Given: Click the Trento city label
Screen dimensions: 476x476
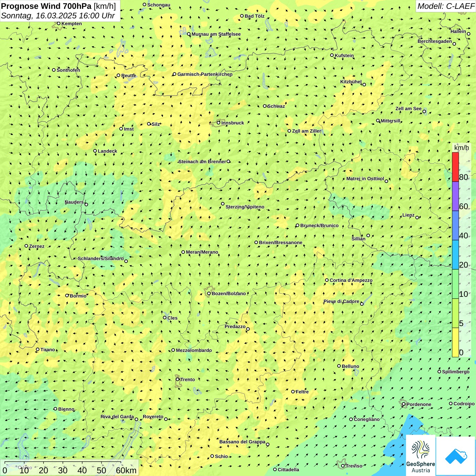Looking at the screenshot, I should click(188, 379).
